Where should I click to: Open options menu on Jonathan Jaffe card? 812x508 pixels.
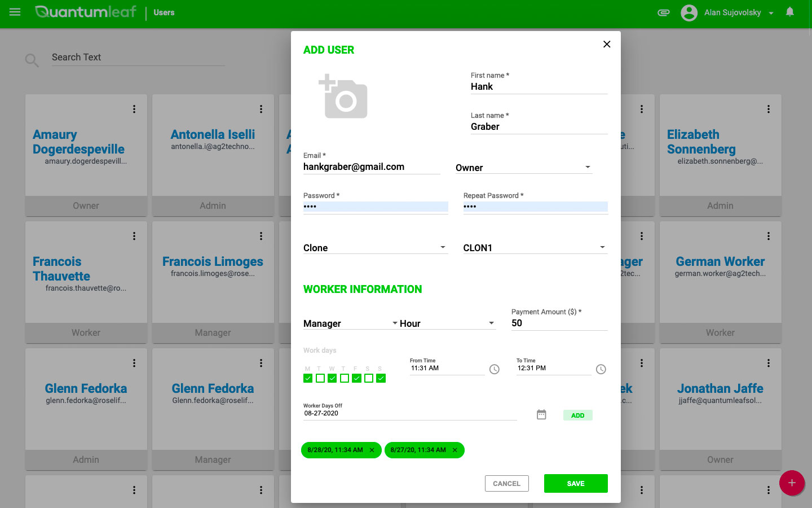[769, 363]
